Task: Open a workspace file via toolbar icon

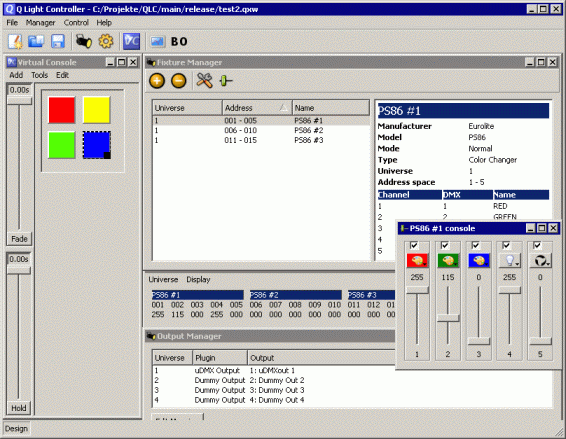Action: coord(36,42)
